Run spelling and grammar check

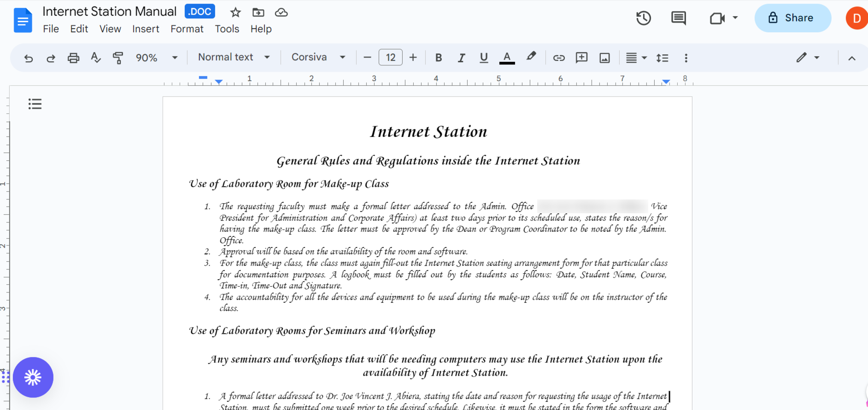click(96, 58)
